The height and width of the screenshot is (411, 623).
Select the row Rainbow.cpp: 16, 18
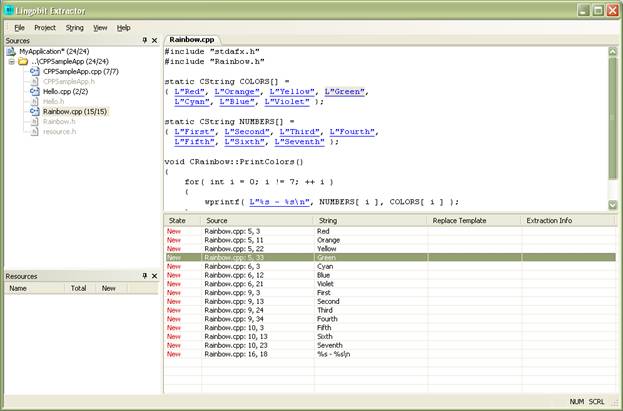[x=390, y=354]
